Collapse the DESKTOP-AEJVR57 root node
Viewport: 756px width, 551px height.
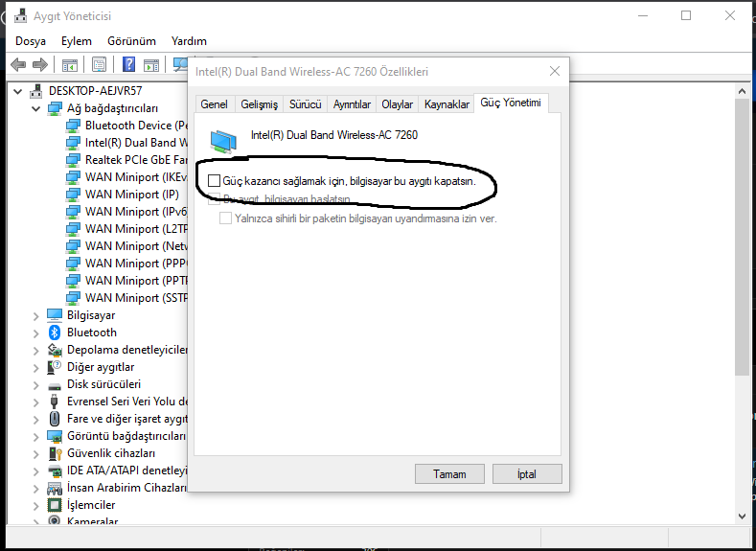18,91
